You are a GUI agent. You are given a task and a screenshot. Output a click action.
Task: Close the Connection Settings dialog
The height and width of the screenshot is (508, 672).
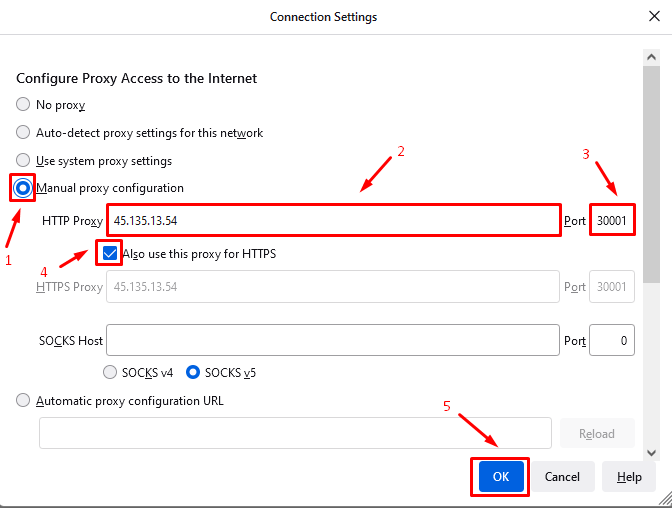point(654,16)
